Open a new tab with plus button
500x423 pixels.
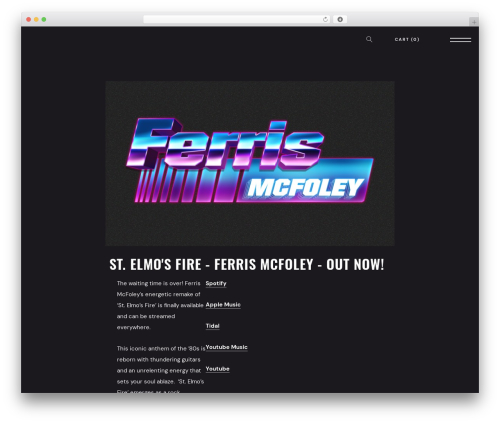(x=474, y=22)
